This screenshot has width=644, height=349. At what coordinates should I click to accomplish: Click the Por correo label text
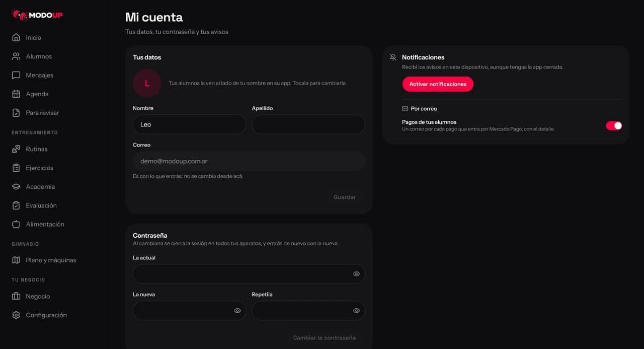click(424, 109)
